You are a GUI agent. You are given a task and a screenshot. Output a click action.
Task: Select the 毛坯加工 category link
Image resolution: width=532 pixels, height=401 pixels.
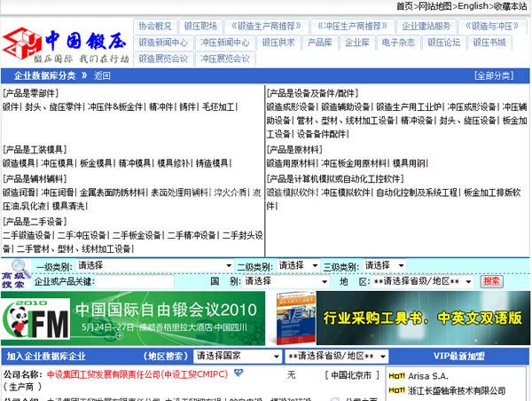click(x=218, y=107)
